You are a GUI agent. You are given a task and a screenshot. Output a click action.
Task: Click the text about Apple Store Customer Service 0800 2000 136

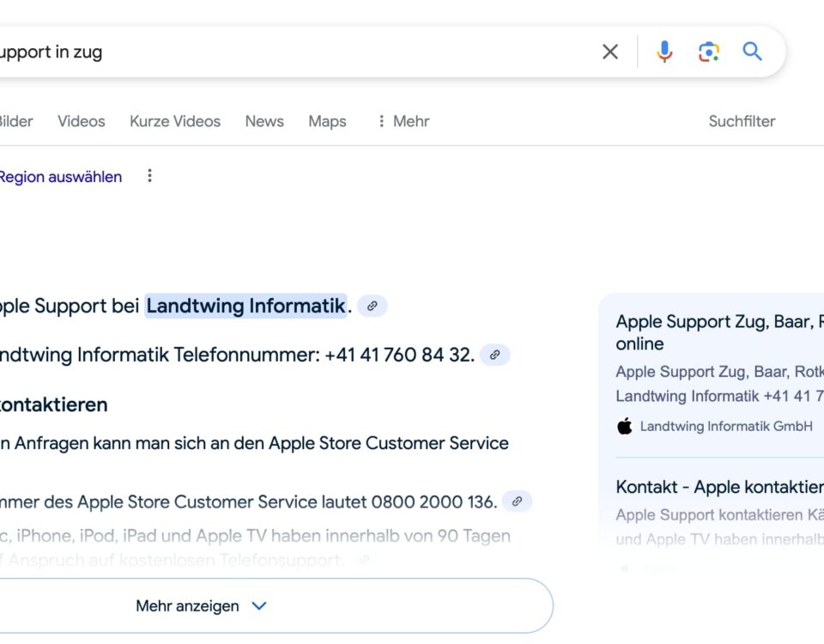249,502
